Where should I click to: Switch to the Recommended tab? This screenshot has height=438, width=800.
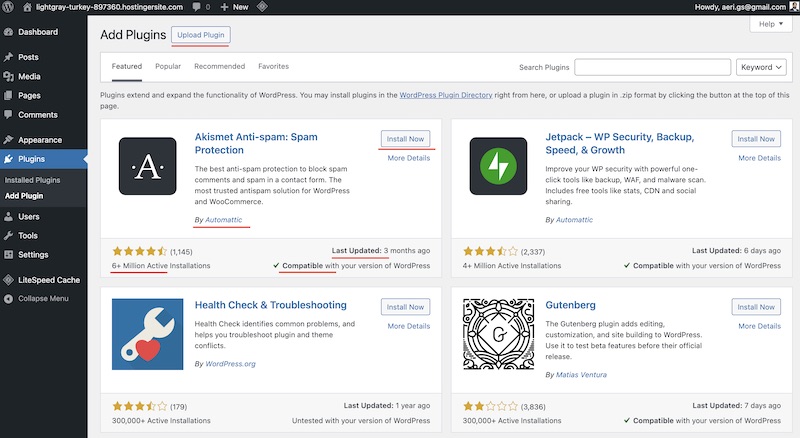(x=219, y=67)
